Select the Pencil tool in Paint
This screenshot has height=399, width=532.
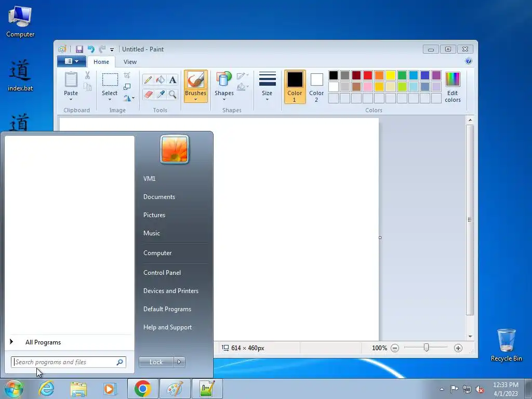pos(148,79)
